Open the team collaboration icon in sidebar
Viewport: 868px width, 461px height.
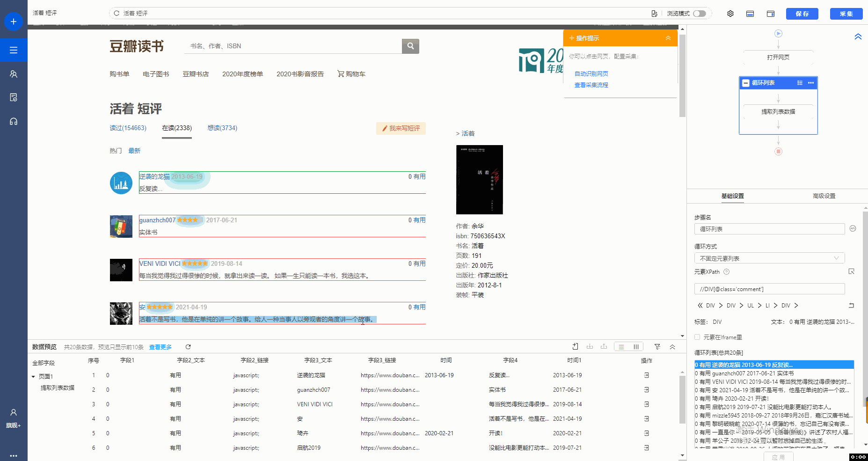tap(14, 74)
